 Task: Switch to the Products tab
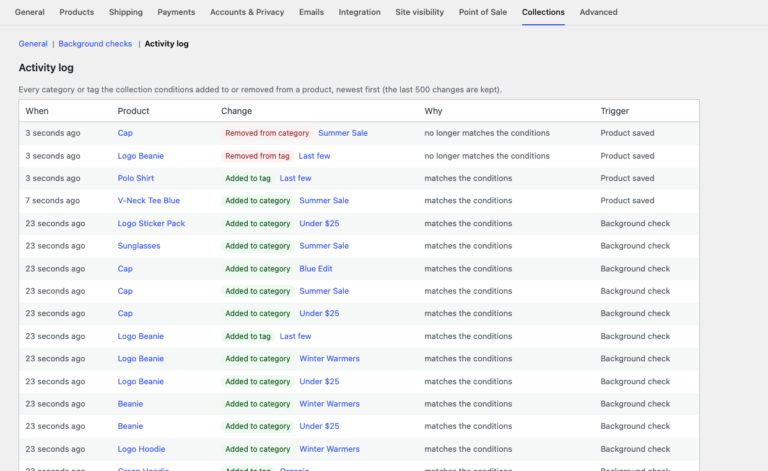[76, 12]
